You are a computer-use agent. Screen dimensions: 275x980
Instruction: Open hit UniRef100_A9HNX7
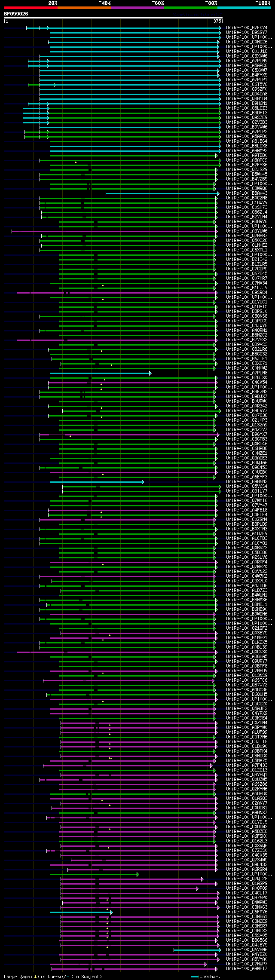(x=247, y=813)
